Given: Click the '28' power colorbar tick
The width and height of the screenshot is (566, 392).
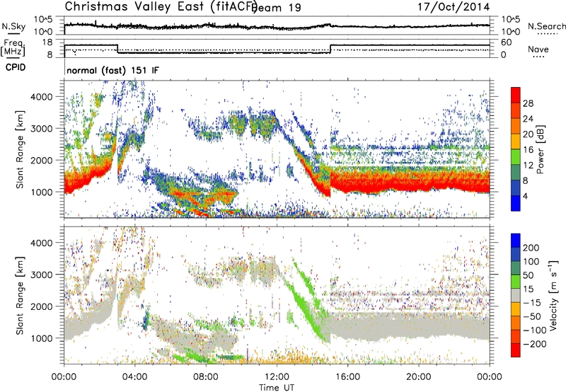Looking at the screenshot, I should pyautogui.click(x=528, y=103).
